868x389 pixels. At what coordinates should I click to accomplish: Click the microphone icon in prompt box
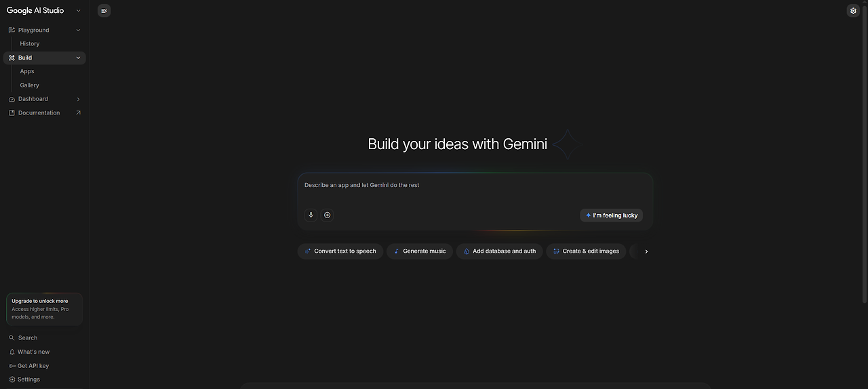click(311, 215)
